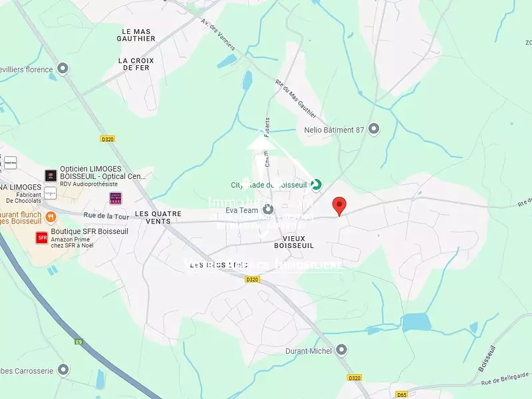Image resolution: width=532 pixels, height=399 pixels.
Task: Select the florence place marker pin
Action: 63,69
